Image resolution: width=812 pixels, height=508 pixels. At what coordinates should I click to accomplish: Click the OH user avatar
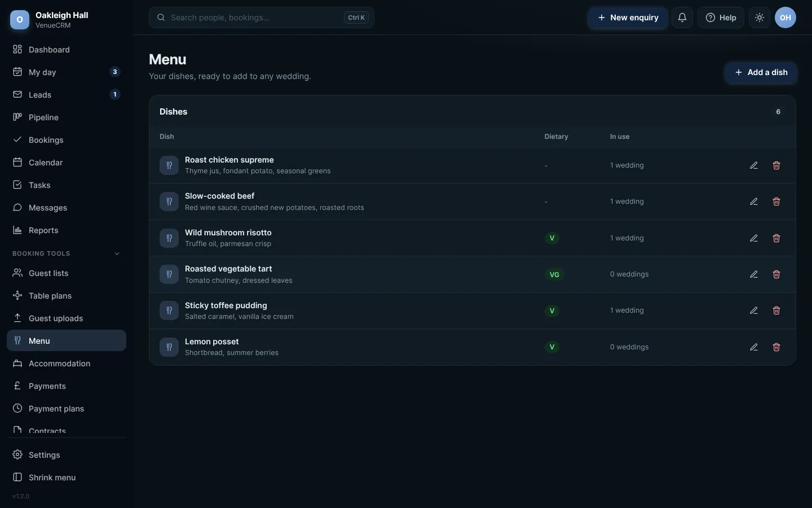pos(785,17)
